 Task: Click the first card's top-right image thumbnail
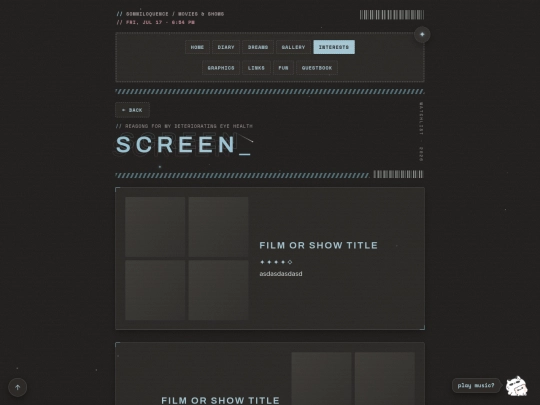(x=218, y=227)
